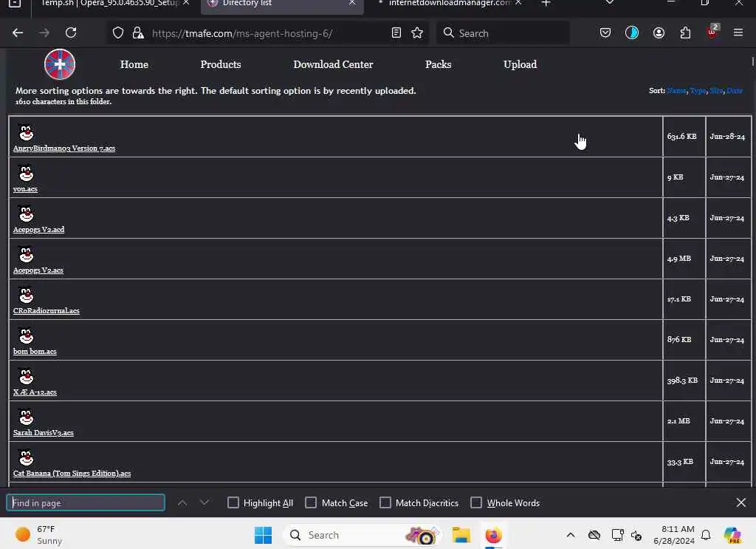756x549 pixels.
Task: Open the Download Center menu item
Action: tap(333, 64)
